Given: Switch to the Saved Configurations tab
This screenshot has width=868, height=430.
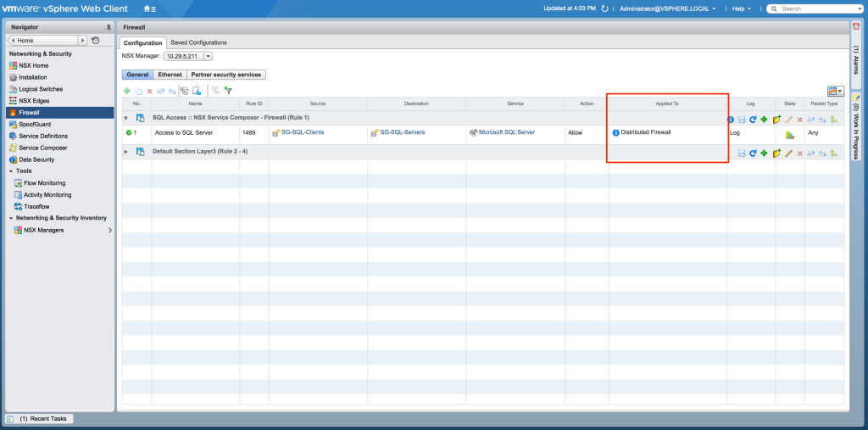Looking at the screenshot, I should 198,42.
